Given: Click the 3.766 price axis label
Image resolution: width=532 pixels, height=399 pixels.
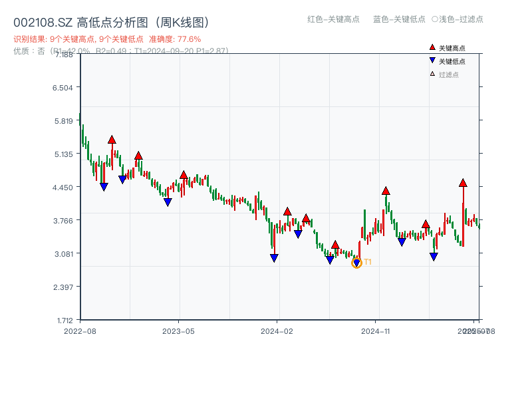Looking at the screenshot, I should 63,221.
